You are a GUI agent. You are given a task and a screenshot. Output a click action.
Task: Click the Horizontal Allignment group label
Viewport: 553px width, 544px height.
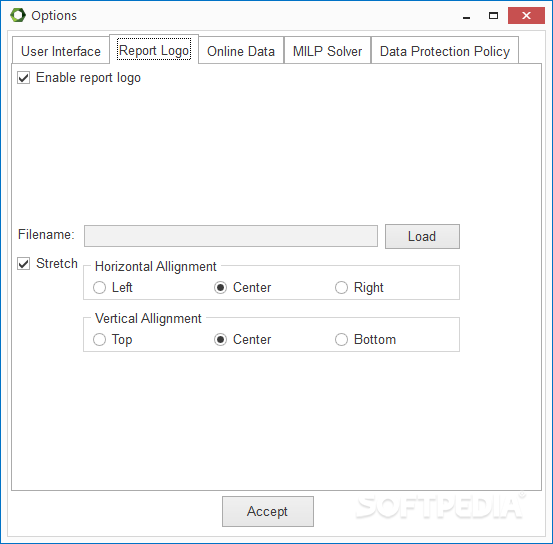(x=156, y=266)
